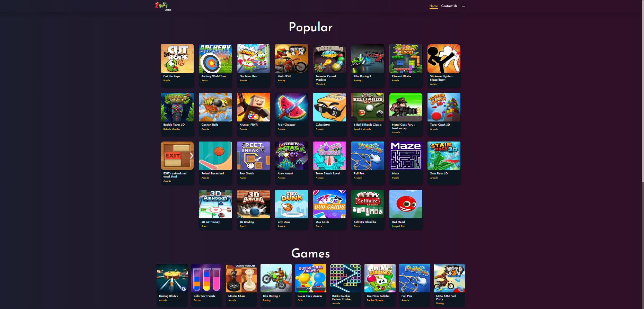Screen dimensions: 644x309
Task: Click the Tower Crash 3D title link
Action: [440, 125]
